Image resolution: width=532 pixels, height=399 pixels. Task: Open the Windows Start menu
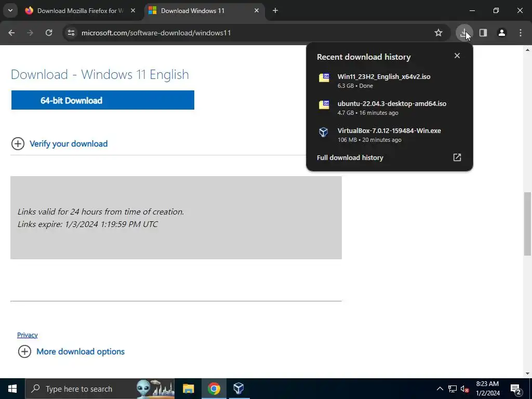[12, 389]
